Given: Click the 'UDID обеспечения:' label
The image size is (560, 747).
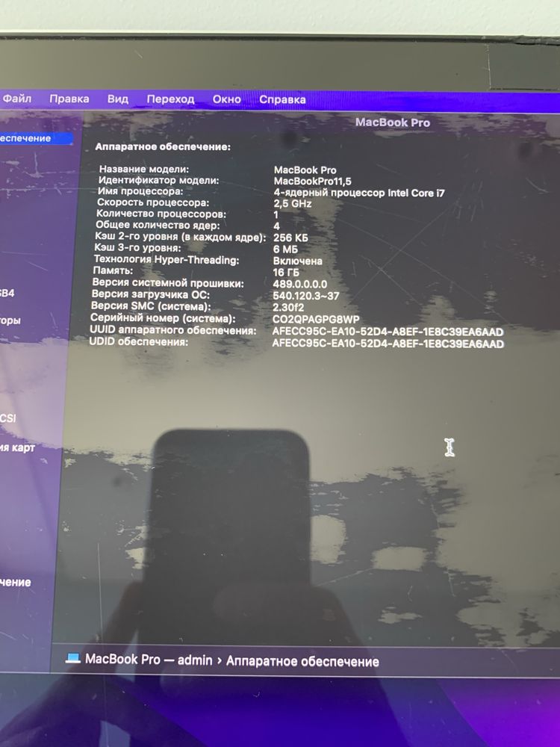Looking at the screenshot, I should 139,341.
